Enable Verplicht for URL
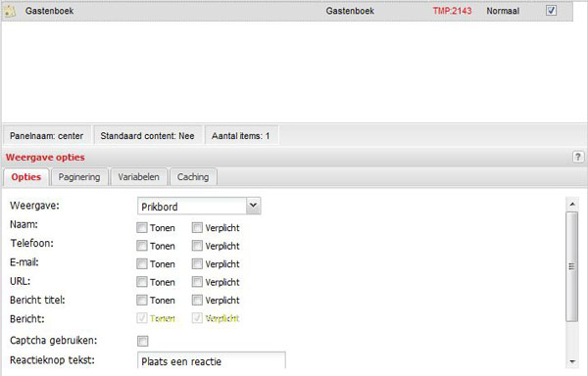This screenshot has height=376, width=588. click(197, 282)
